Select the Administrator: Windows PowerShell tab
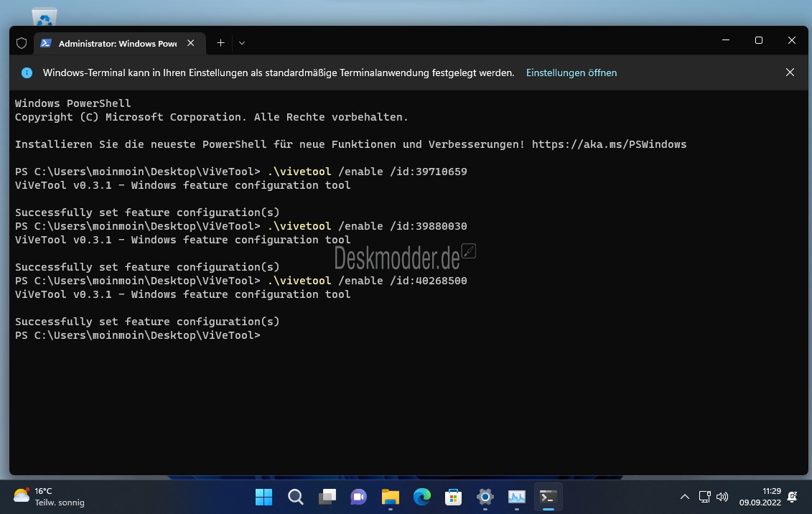 click(120, 44)
